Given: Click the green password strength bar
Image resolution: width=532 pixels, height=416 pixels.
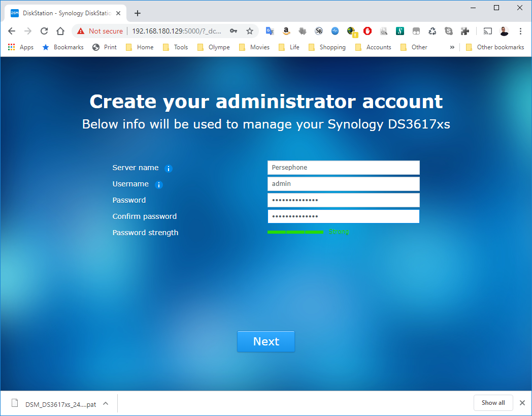Looking at the screenshot, I should tap(295, 232).
